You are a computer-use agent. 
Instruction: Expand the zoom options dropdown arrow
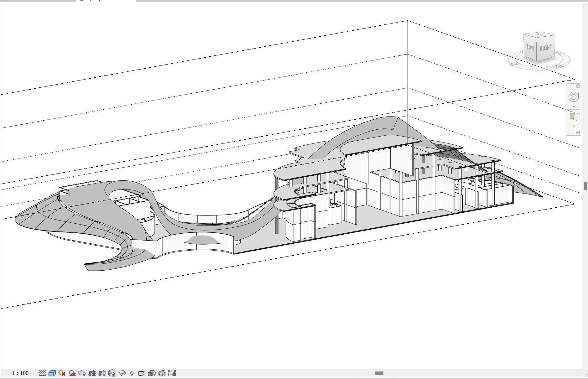point(574,126)
